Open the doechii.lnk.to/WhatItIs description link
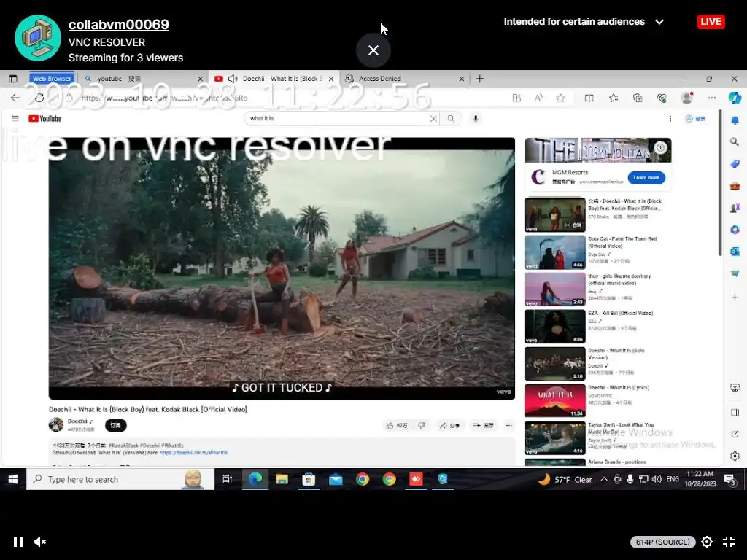Image resolution: width=747 pixels, height=560 pixels. point(193,453)
